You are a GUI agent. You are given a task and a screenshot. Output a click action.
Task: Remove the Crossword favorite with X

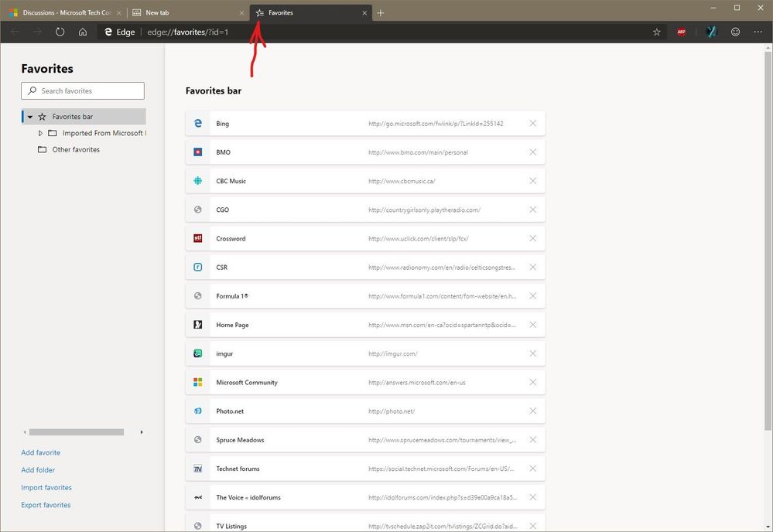[x=533, y=238]
